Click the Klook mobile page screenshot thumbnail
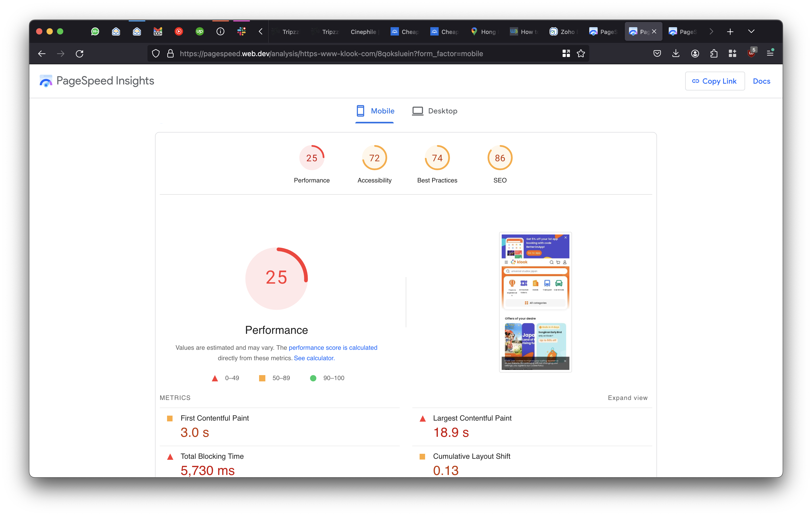Viewport: 812px width, 516px height. [535, 302]
